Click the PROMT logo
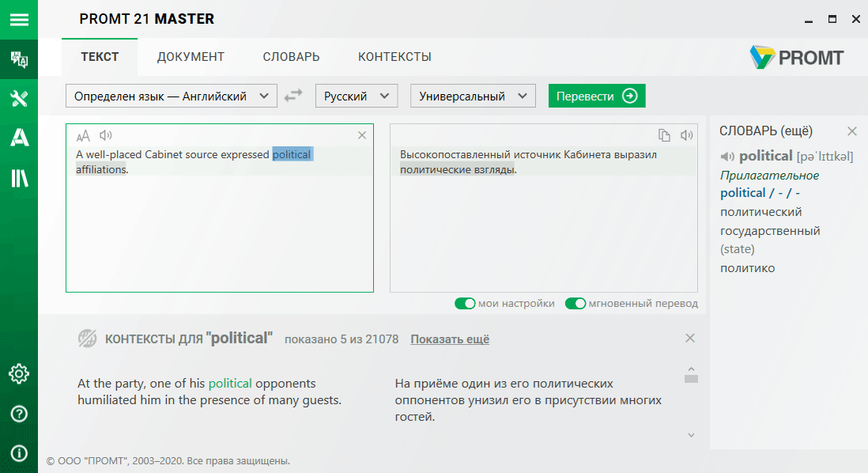Viewport: 868px width, 473px height. pos(797,57)
